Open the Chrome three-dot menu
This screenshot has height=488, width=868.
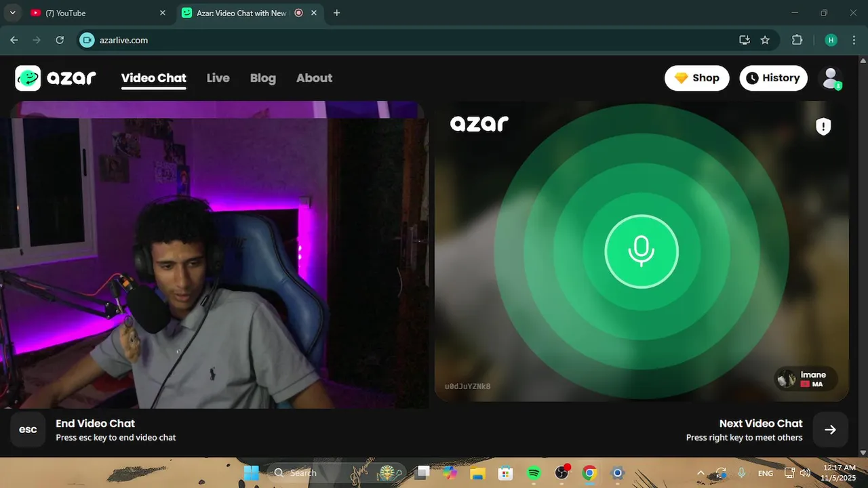click(x=854, y=40)
